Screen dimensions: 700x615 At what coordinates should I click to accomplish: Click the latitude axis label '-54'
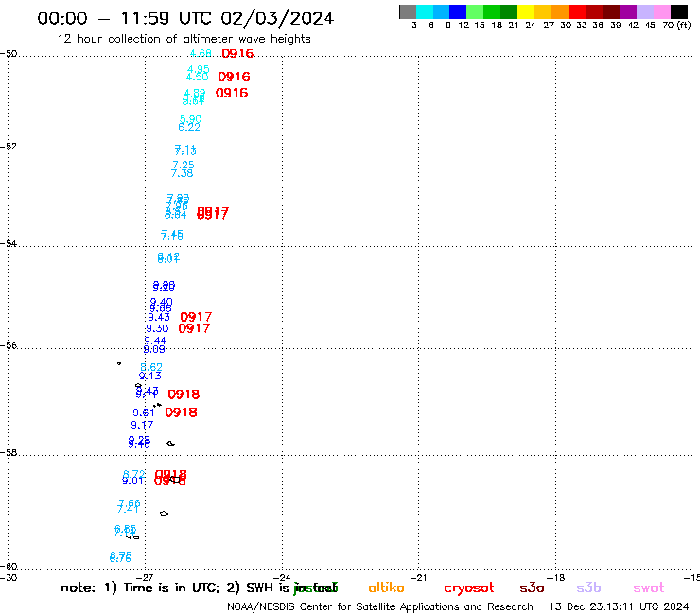tap(9, 244)
